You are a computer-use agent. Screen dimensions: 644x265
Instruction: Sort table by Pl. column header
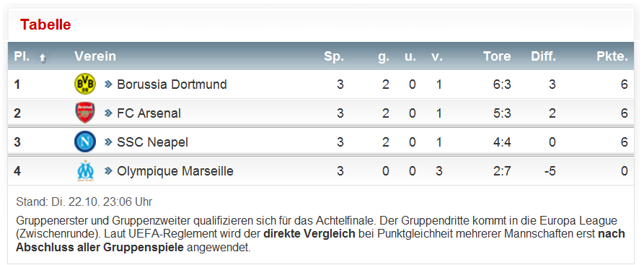[22, 56]
